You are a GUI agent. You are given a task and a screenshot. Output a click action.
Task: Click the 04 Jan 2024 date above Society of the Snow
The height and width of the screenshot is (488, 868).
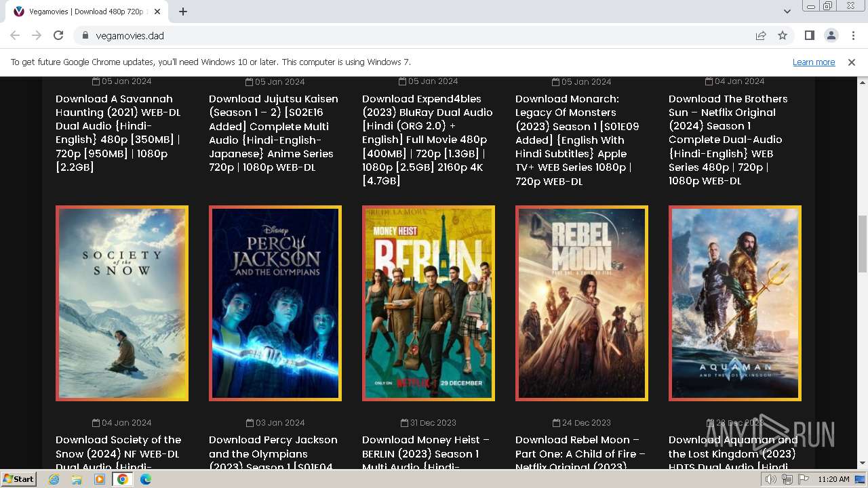coord(122,423)
